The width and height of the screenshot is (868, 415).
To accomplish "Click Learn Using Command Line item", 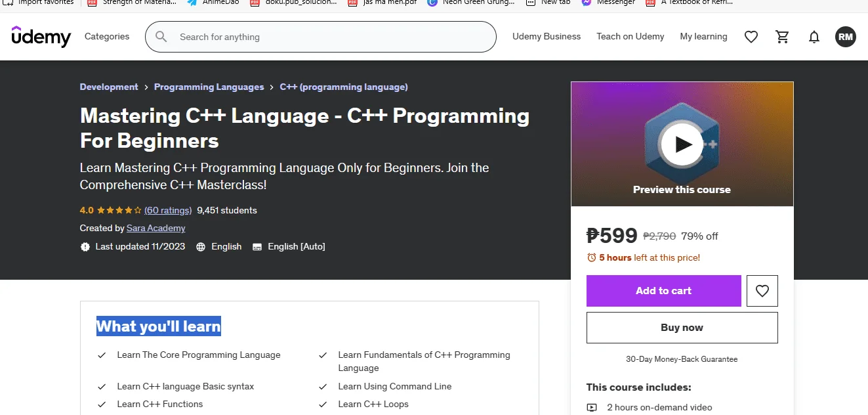I will click(395, 387).
